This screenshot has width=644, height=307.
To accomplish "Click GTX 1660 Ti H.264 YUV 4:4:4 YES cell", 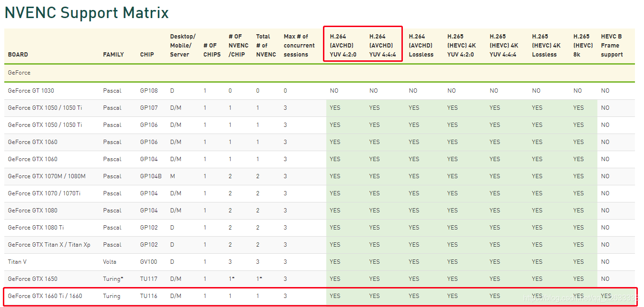I will point(375,296).
